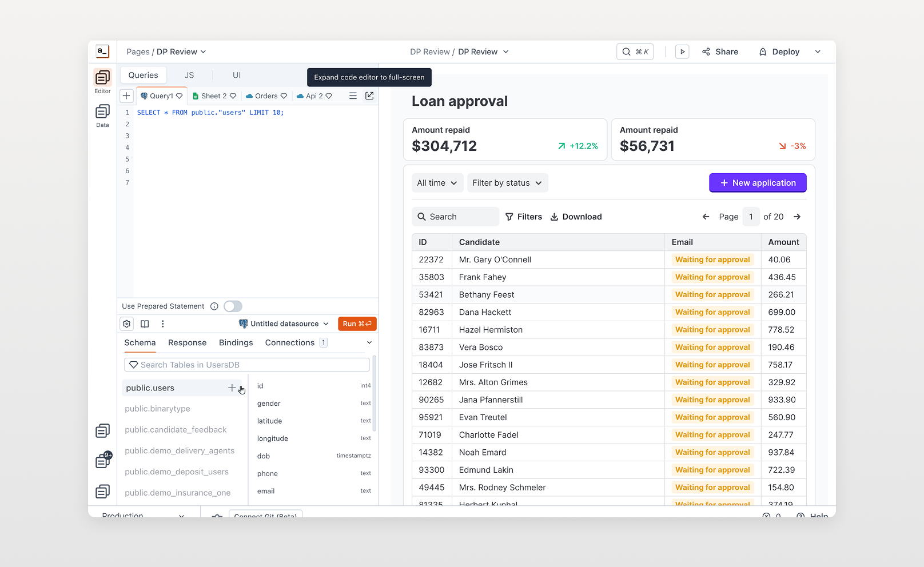Open Untitled datasource dropdown
Viewport: 924px width, 567px height.
(284, 324)
